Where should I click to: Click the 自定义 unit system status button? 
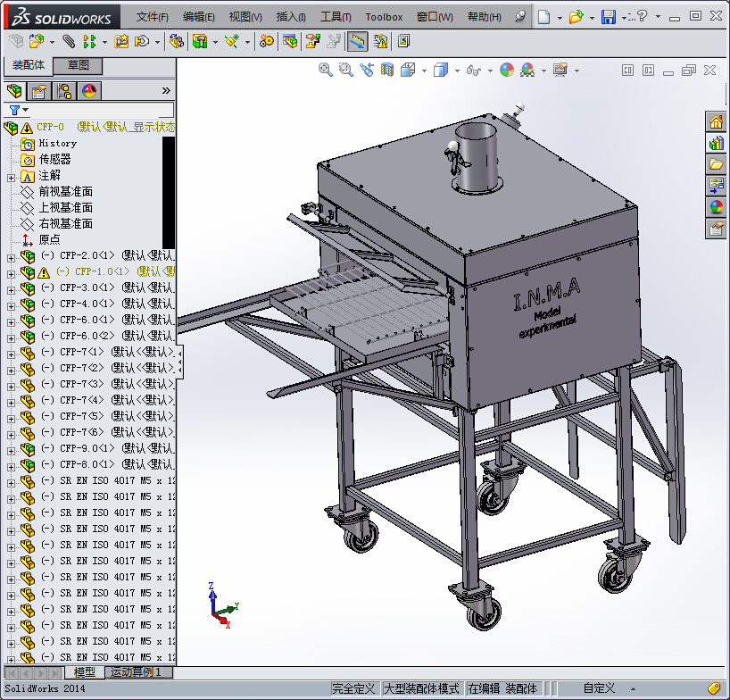[599, 688]
